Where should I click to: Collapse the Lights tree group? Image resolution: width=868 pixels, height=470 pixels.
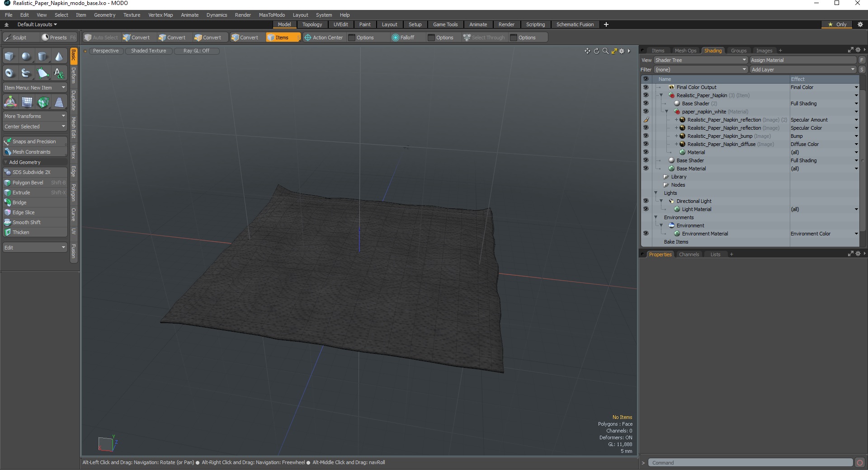[656, 193]
